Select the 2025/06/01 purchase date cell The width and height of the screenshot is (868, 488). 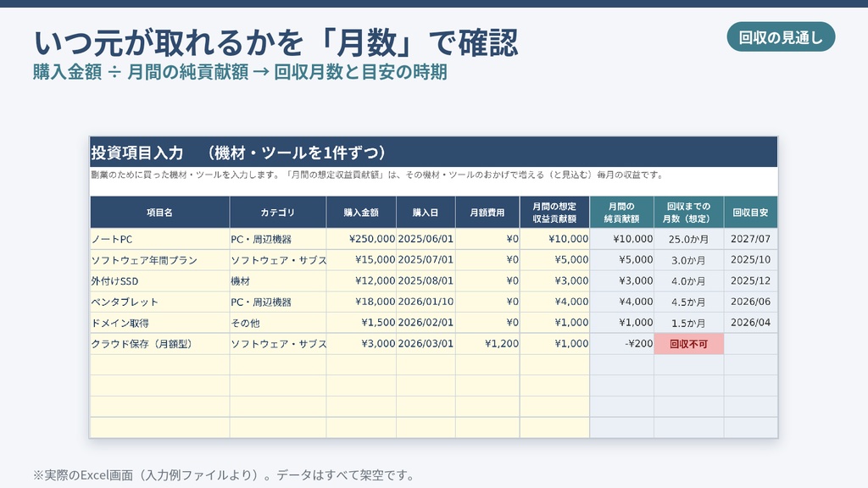tap(426, 239)
